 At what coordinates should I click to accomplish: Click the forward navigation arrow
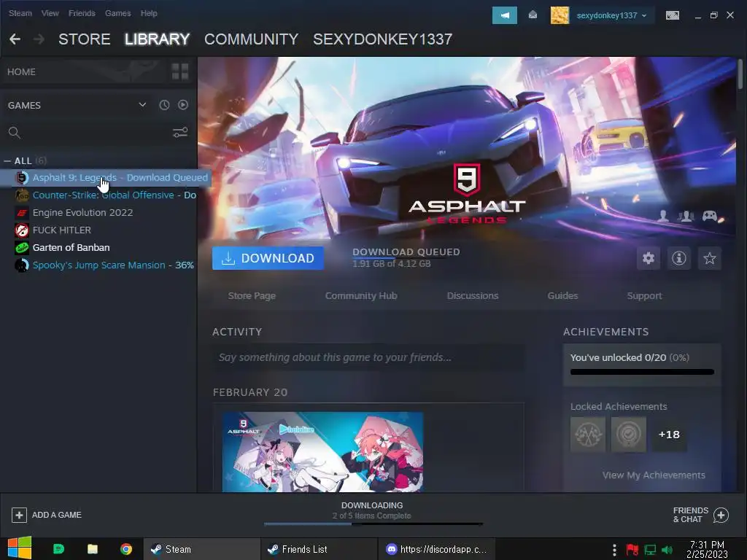[39, 39]
